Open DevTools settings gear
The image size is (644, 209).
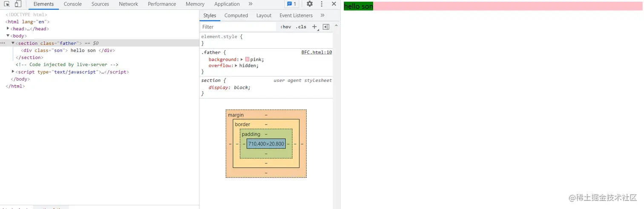point(310,4)
